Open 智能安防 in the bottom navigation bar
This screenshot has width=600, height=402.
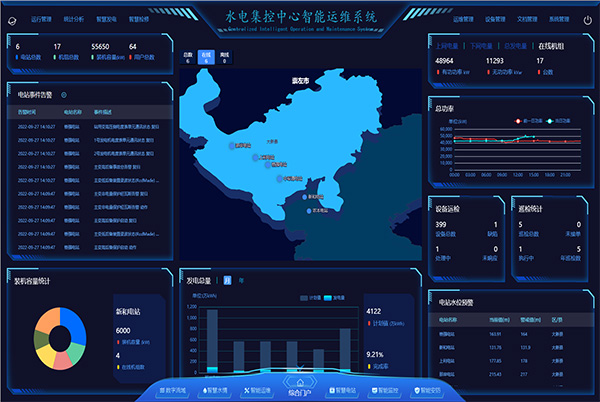[x=428, y=390]
